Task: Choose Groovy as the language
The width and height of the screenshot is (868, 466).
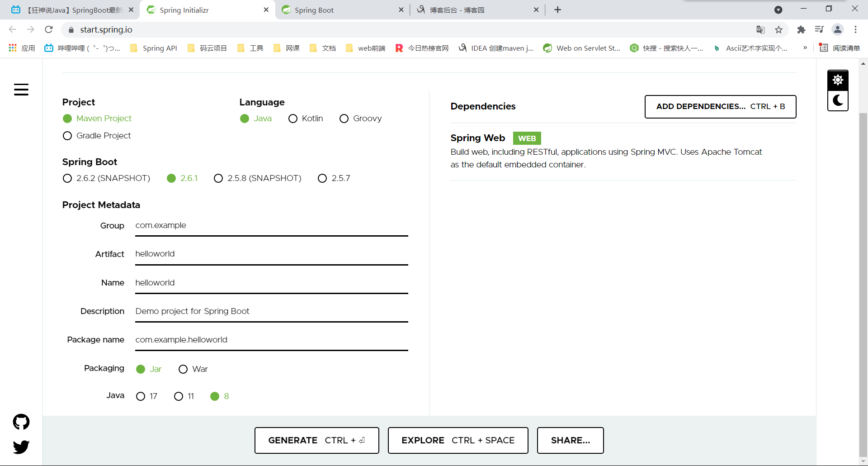Action: pyautogui.click(x=361, y=119)
